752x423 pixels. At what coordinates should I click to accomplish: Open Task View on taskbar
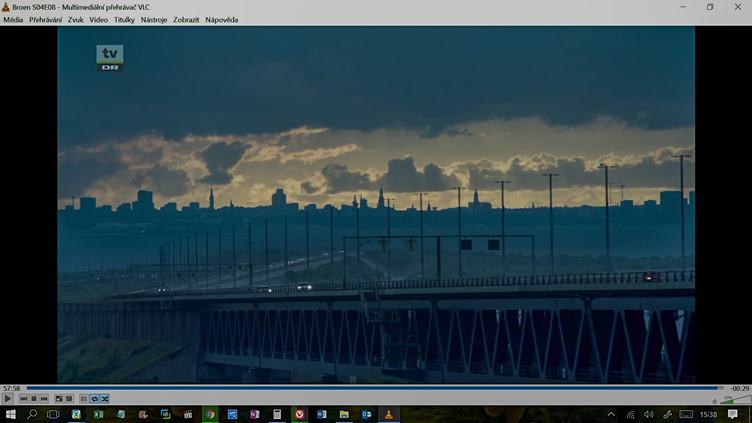click(x=53, y=414)
